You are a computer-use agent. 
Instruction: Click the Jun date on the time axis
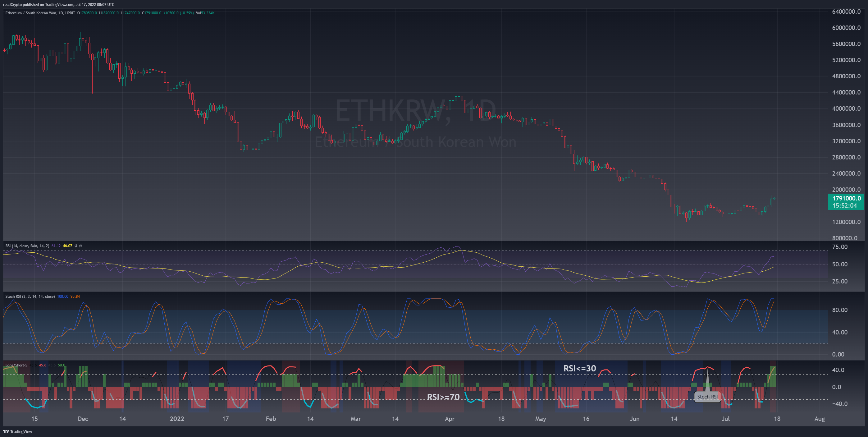[x=634, y=419]
